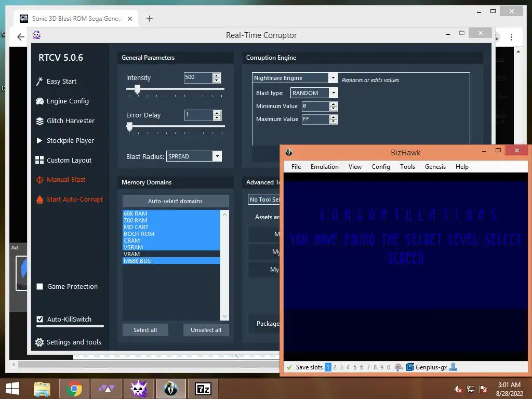Click user profile icon in BizHawk status bar
532x399 pixels.
pyautogui.click(x=453, y=367)
